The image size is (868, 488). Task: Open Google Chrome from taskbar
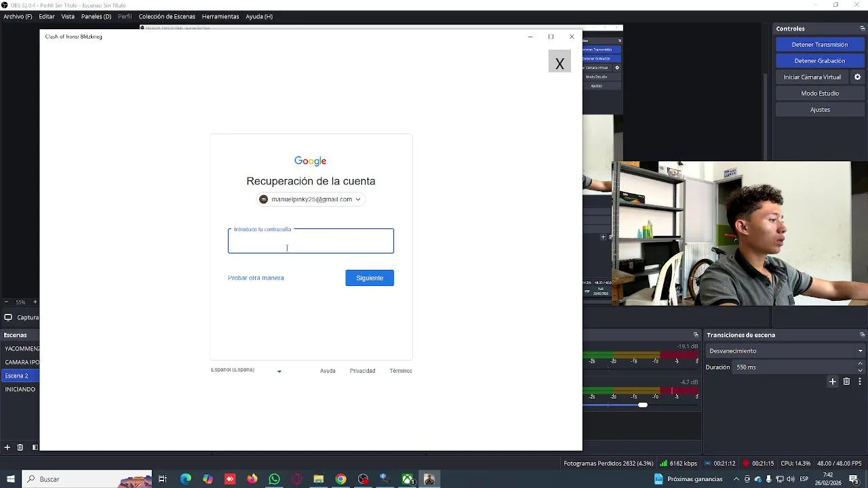[341, 479]
